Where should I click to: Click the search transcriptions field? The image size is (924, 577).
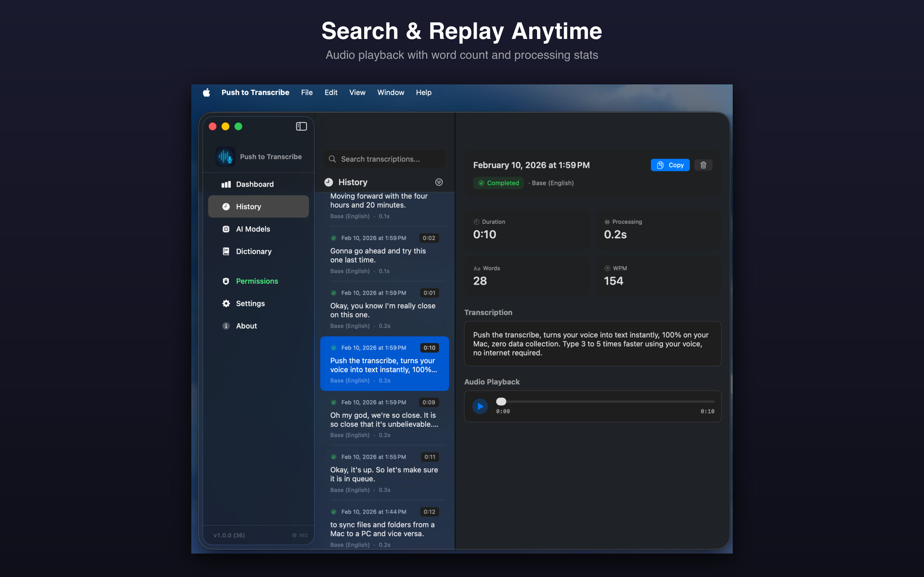384,159
